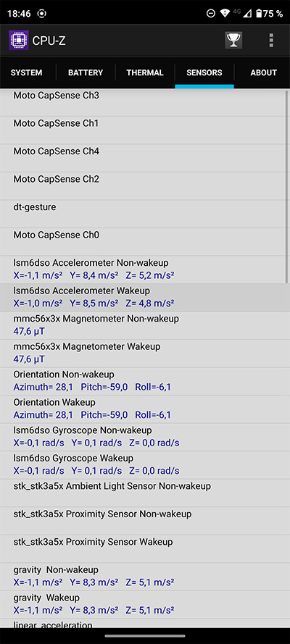Tap the trophy icon in the header
The image size is (290, 644).
click(x=233, y=41)
